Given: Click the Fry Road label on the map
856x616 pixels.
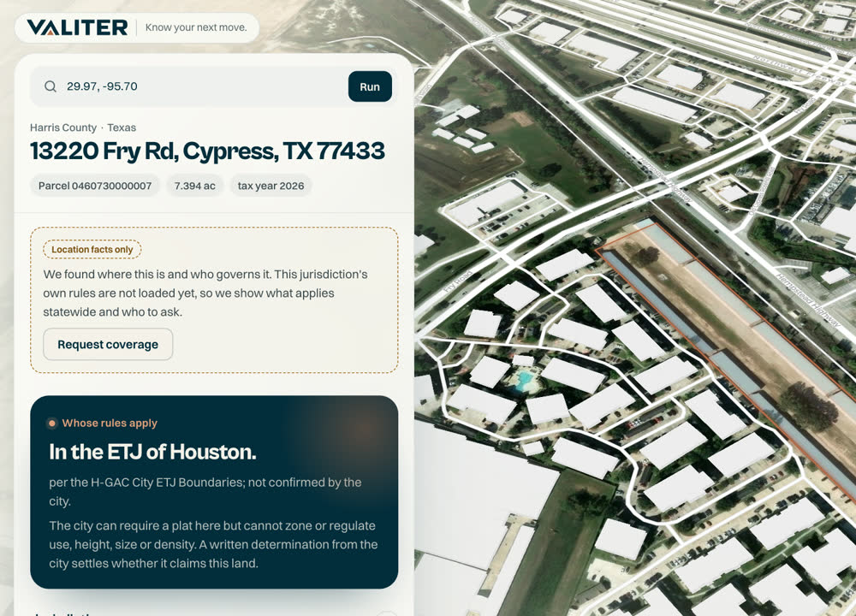Looking at the screenshot, I should point(457,282).
